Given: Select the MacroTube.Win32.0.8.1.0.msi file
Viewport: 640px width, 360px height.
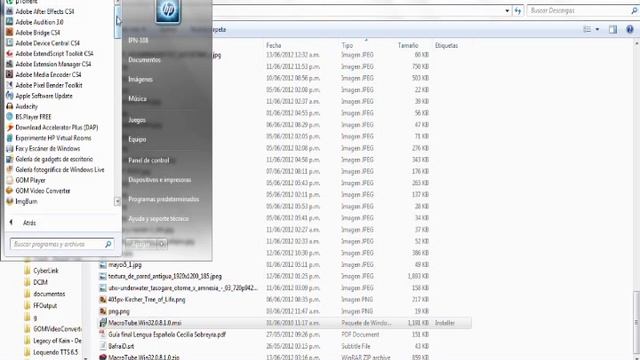Looking at the screenshot, I should pyautogui.click(x=285, y=323).
